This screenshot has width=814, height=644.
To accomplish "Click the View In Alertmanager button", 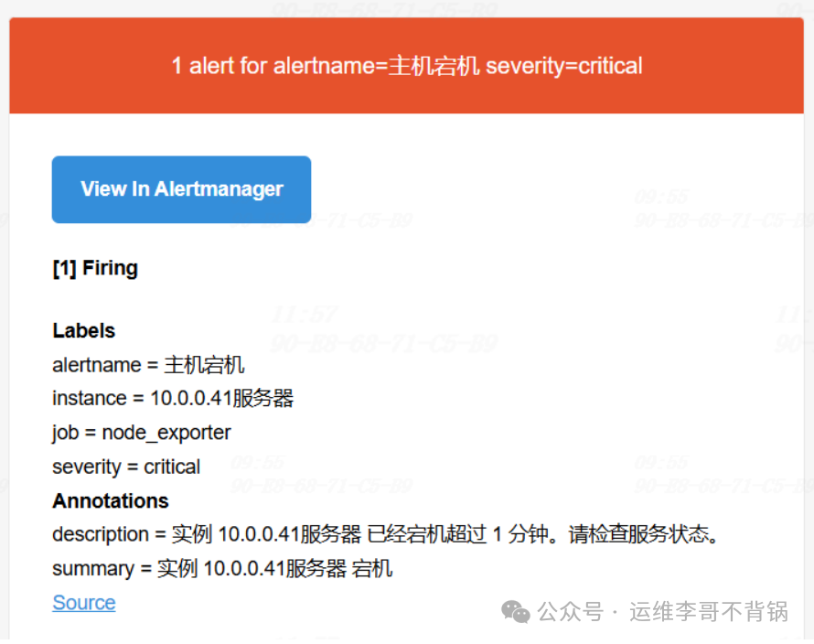I will point(181,189).
